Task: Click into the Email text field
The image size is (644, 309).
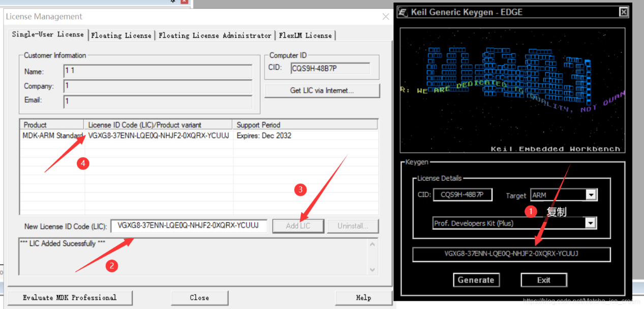Action: [158, 101]
